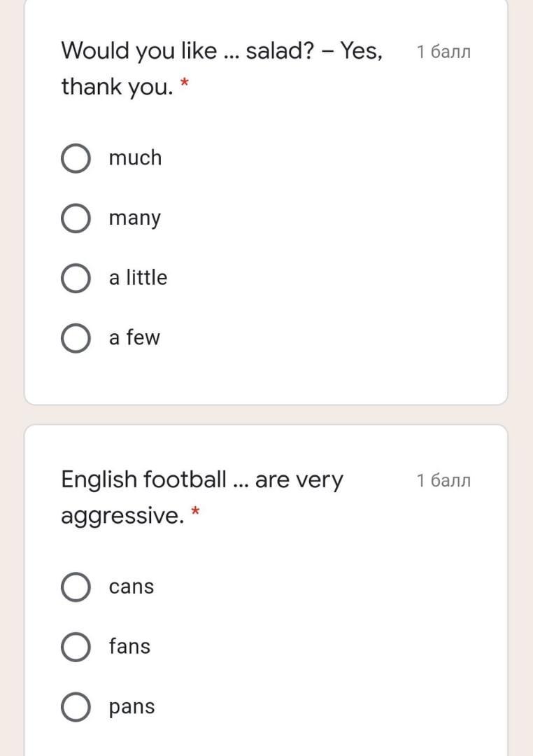The image size is (533, 756).
Task: Choose the "a few" radio circle
Action: (76, 339)
